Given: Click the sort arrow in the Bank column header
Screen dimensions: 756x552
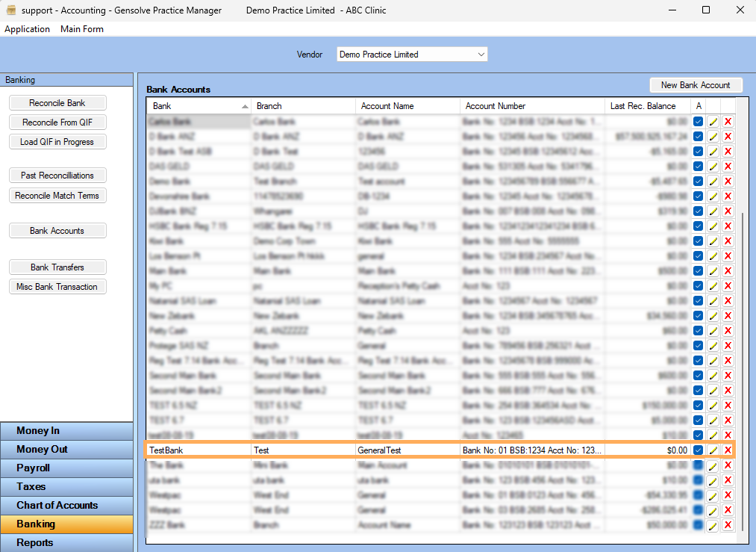Looking at the screenshot, I should coord(245,106).
